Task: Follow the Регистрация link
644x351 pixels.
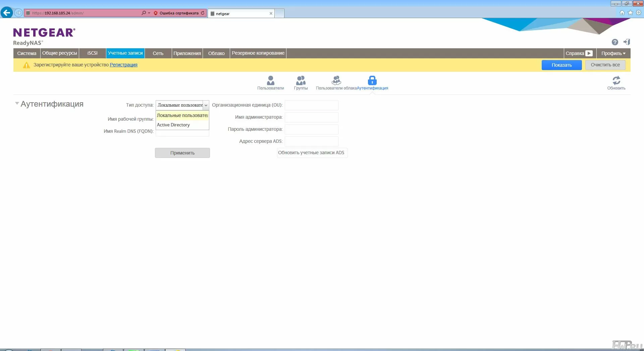Action: coord(123,65)
